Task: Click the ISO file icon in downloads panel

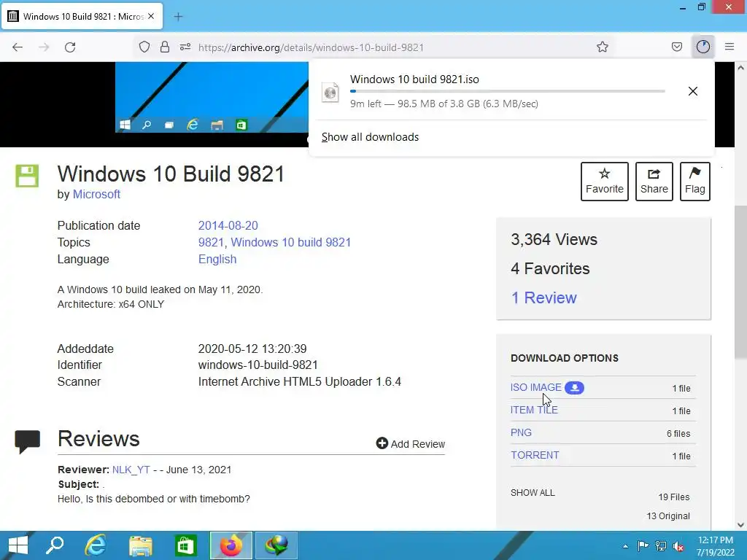Action: [x=330, y=93]
